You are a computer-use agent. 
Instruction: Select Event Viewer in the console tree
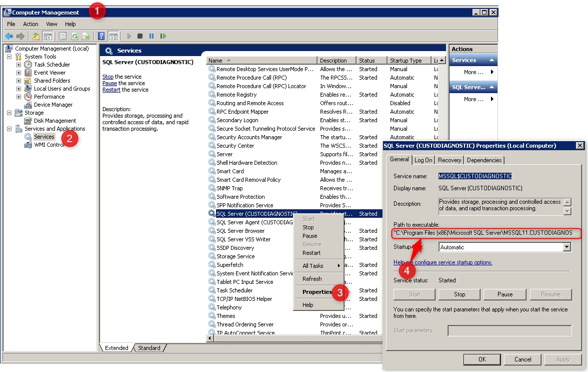pos(49,73)
